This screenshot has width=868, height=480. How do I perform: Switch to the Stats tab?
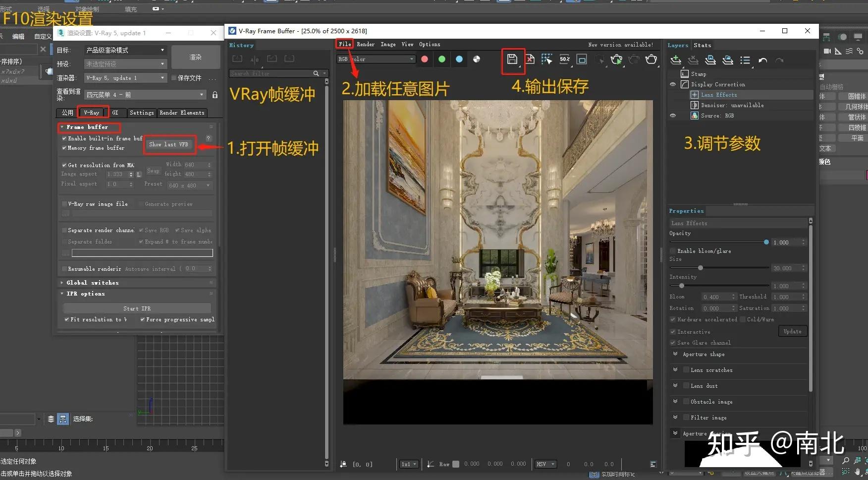click(703, 45)
